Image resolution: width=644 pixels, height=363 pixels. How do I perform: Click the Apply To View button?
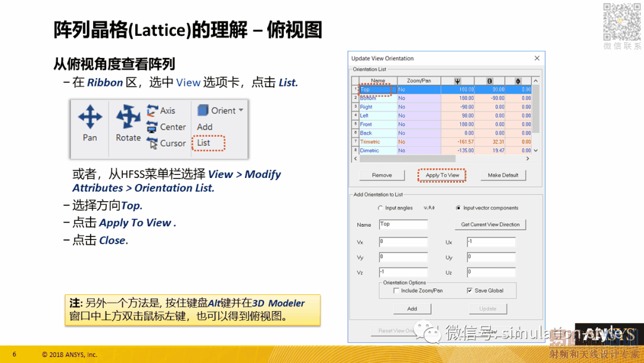[x=442, y=175]
